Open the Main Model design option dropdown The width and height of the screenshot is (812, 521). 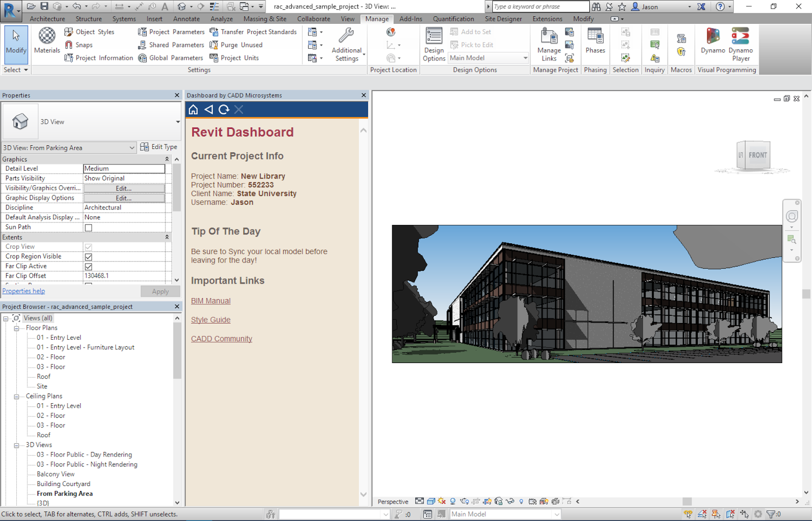pyautogui.click(x=525, y=58)
